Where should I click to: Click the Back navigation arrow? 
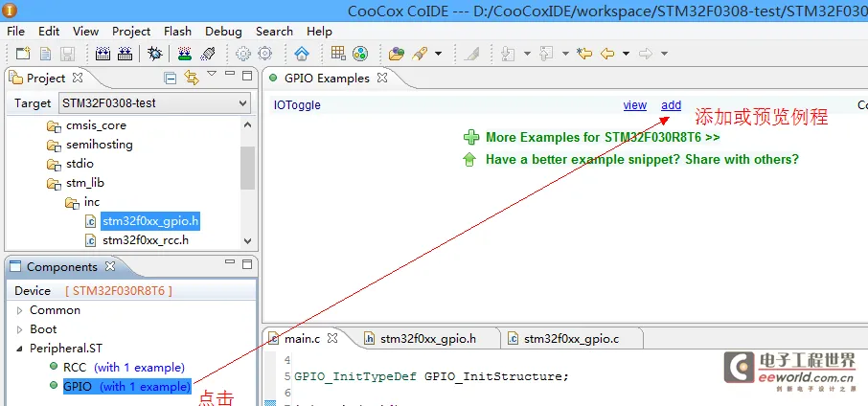point(607,54)
